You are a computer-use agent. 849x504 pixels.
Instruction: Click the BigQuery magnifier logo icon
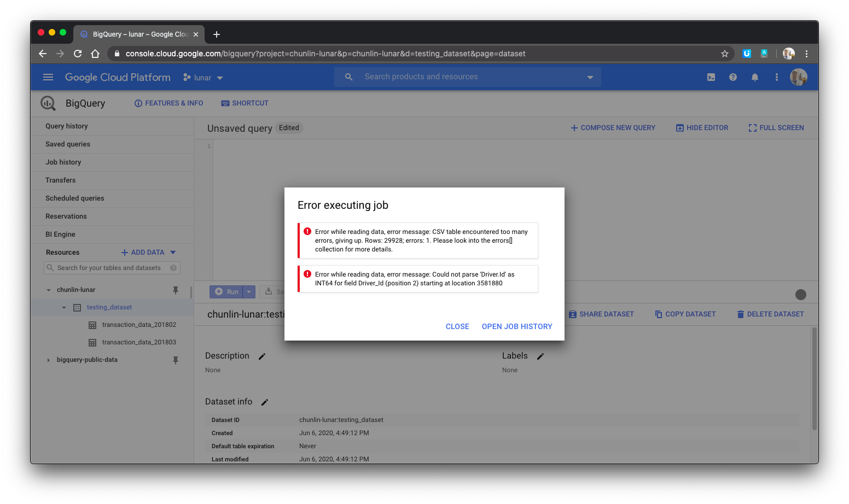coord(48,103)
